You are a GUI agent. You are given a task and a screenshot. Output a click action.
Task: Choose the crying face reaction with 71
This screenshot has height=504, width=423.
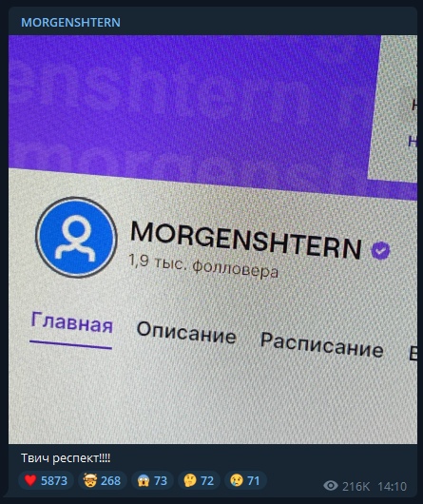coord(245,481)
